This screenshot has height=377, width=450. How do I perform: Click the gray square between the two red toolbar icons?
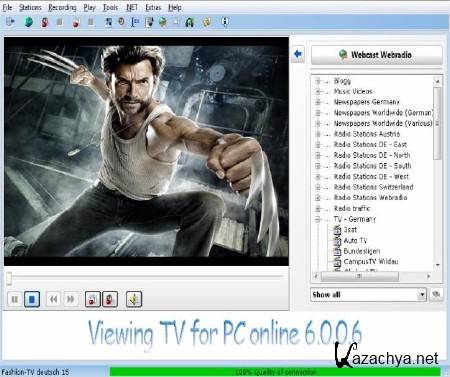[59, 22]
